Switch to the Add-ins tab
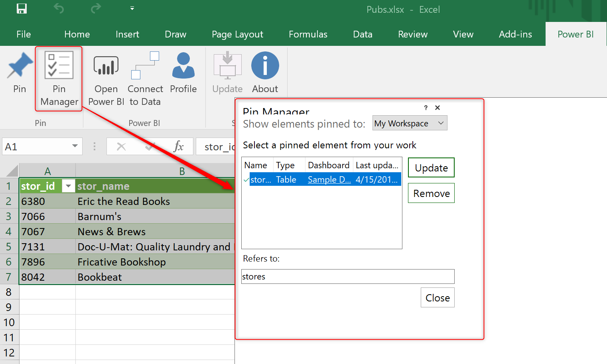The height and width of the screenshot is (364, 607). 515,34
